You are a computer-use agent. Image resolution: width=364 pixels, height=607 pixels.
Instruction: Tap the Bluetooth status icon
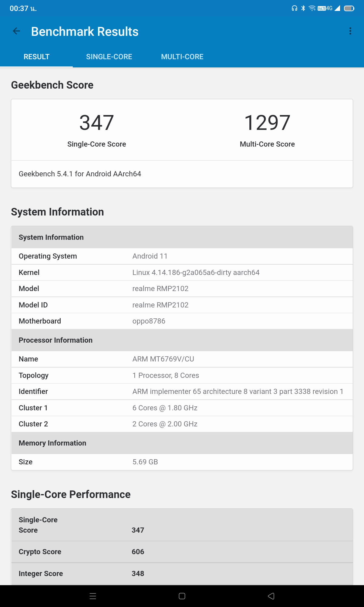pyautogui.click(x=303, y=8)
